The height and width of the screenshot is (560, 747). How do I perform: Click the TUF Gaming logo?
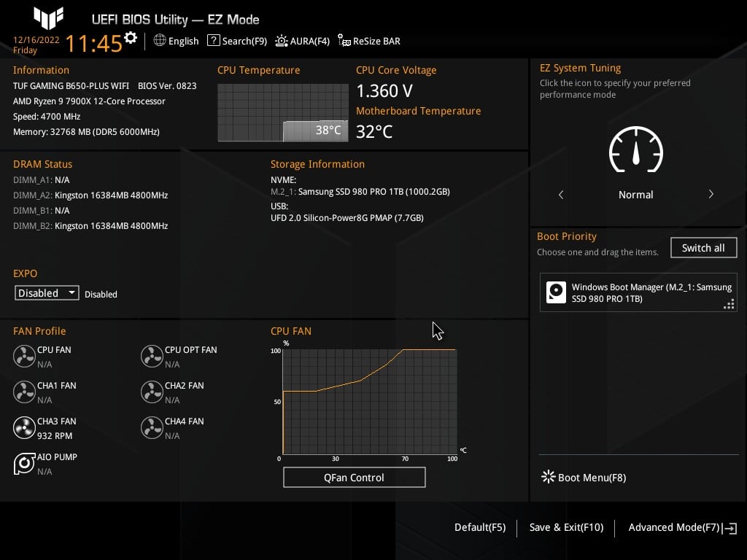click(x=49, y=18)
